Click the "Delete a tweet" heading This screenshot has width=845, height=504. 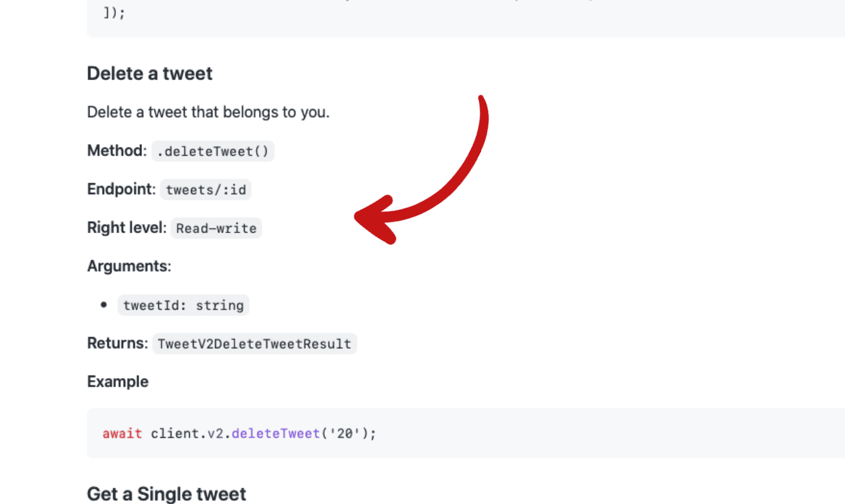[x=149, y=74]
